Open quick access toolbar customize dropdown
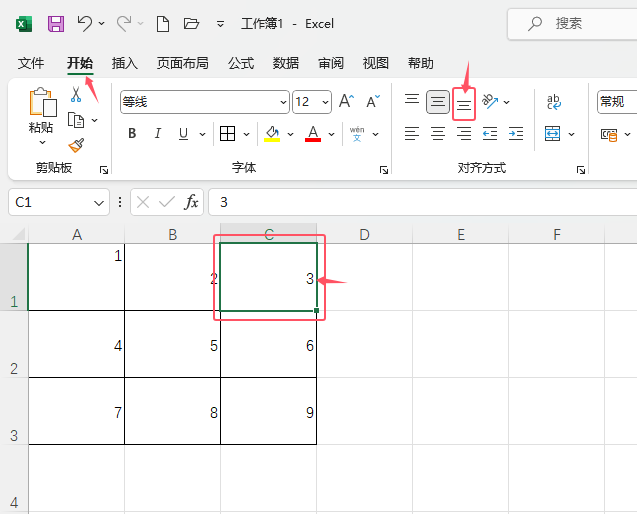 [x=220, y=24]
